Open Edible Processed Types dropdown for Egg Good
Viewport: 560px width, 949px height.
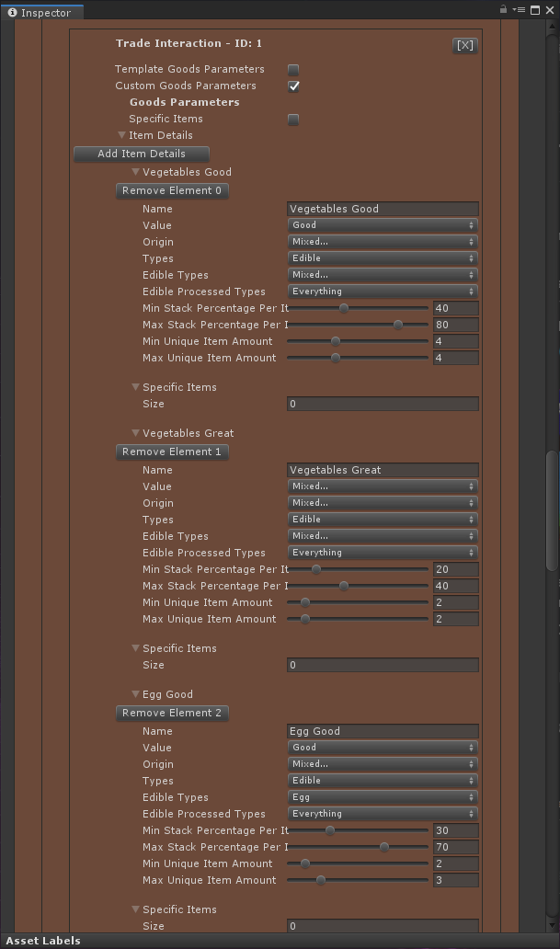(383, 814)
